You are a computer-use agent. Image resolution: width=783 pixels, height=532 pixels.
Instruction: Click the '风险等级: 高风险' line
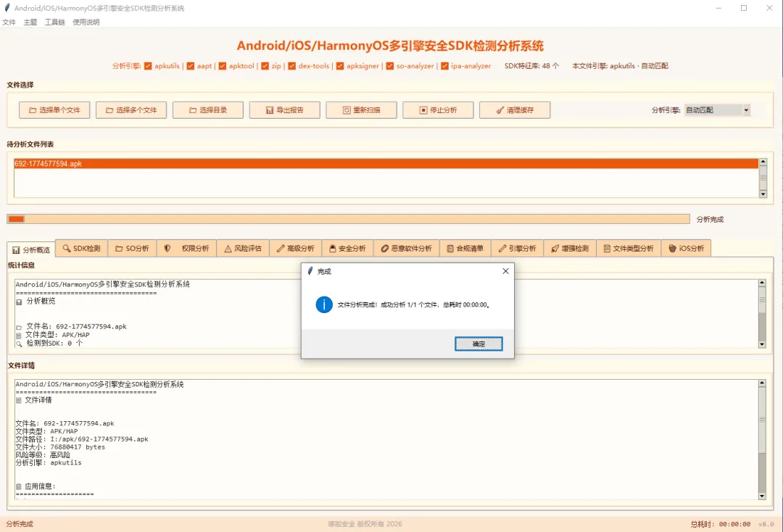coord(43,455)
